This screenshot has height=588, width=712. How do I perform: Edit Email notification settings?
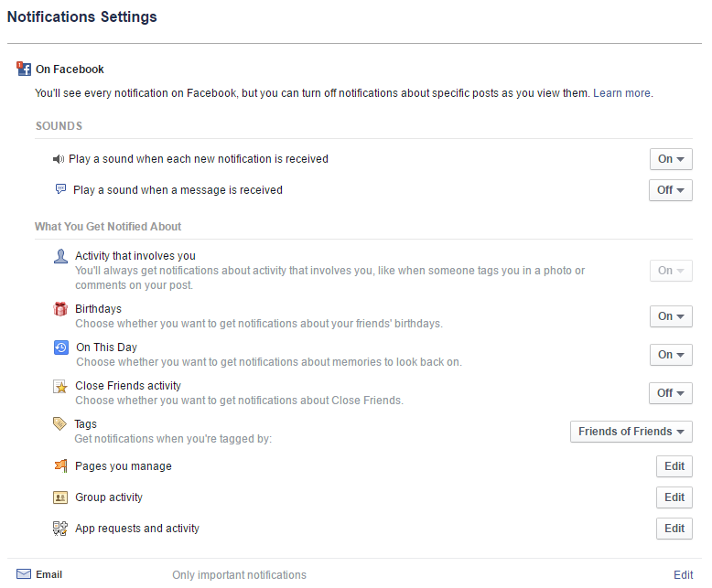point(683,575)
